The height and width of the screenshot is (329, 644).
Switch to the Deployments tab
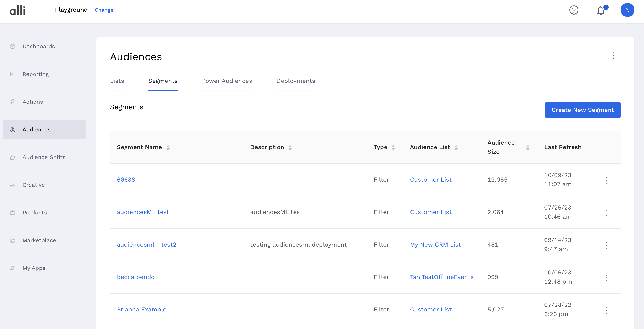coord(296,81)
